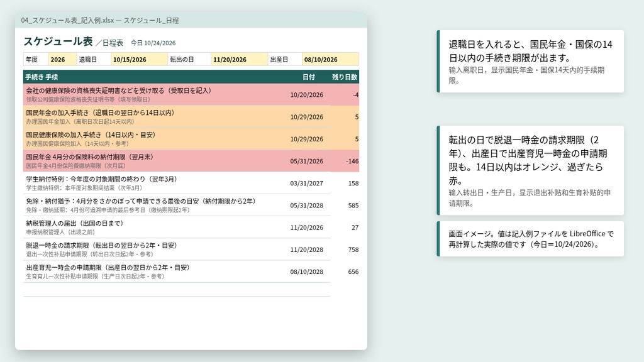Select the remaining days value -146
Image resolution: width=644 pixels, height=362 pixels.
tap(352, 162)
